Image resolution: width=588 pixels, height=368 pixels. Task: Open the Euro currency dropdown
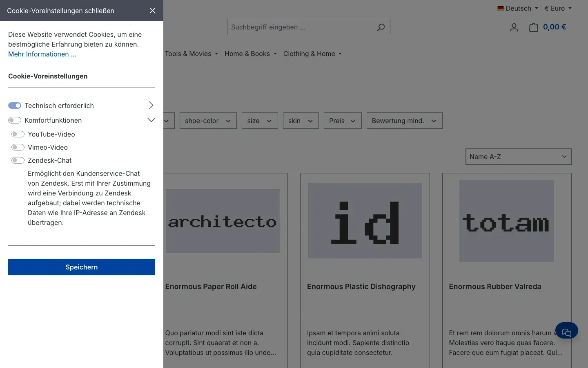click(558, 8)
